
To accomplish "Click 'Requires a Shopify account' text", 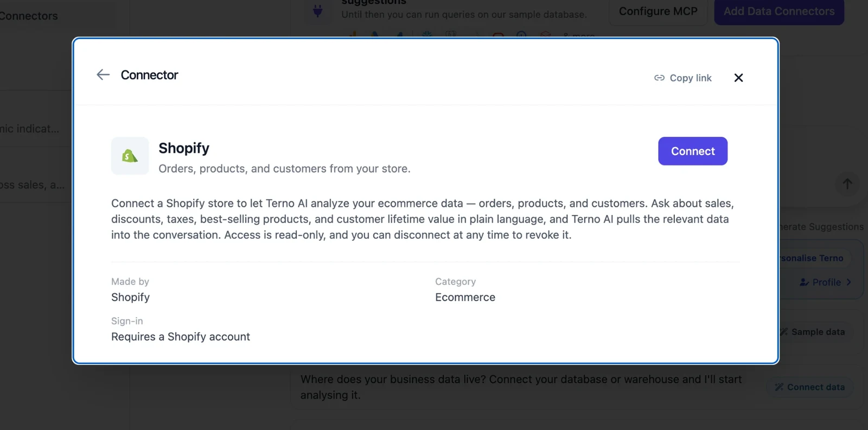I will pos(181,337).
